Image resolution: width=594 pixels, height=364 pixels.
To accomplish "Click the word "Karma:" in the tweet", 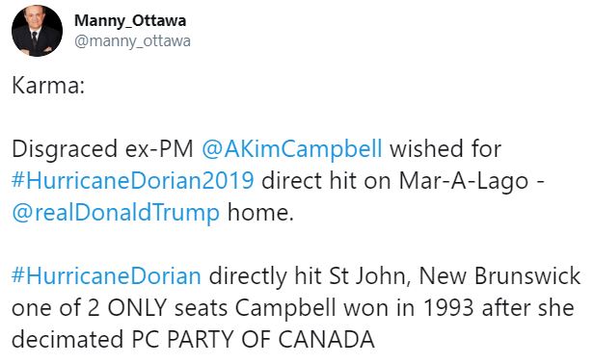I will point(48,85).
